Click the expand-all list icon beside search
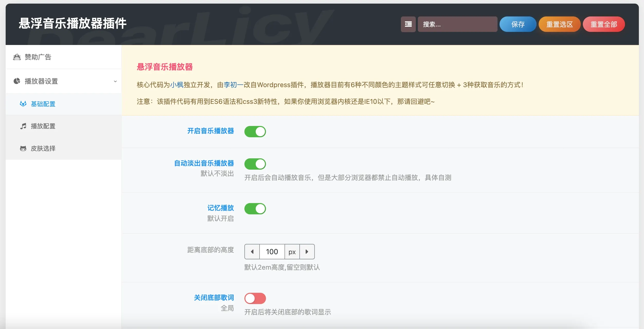The height and width of the screenshot is (329, 644). [408, 24]
